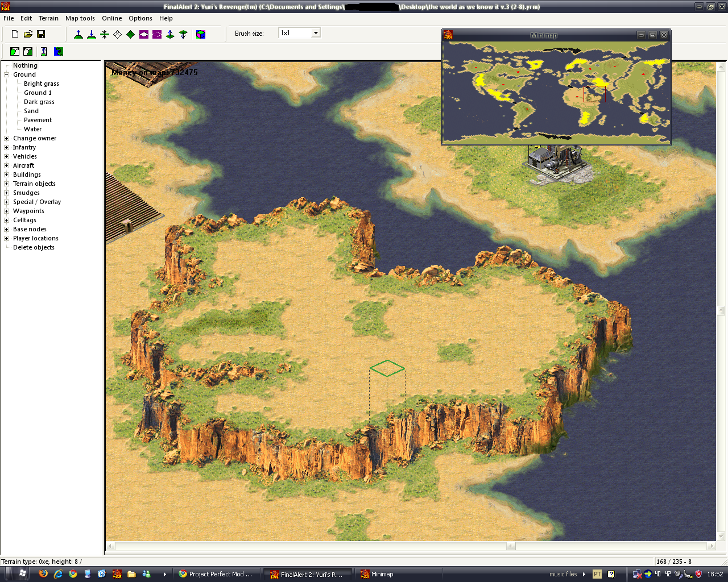Expand the Change owner node
This screenshot has height=582, width=728.
pos(7,138)
